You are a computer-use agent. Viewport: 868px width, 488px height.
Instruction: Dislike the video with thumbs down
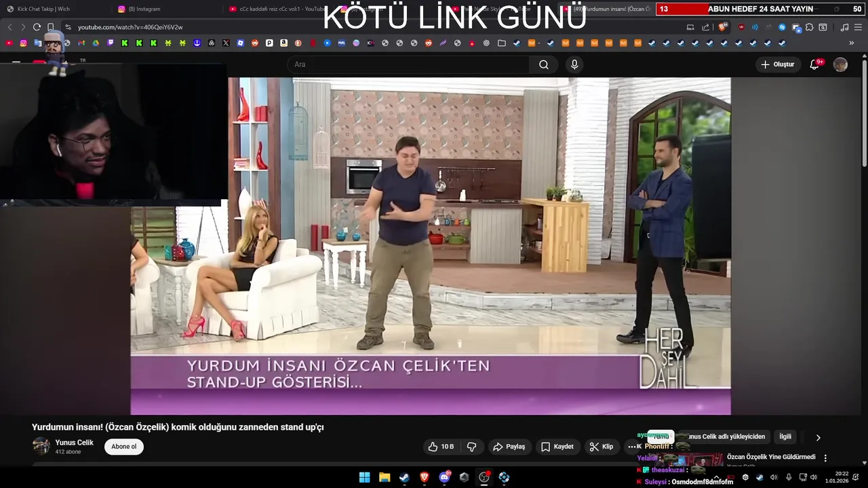471,447
